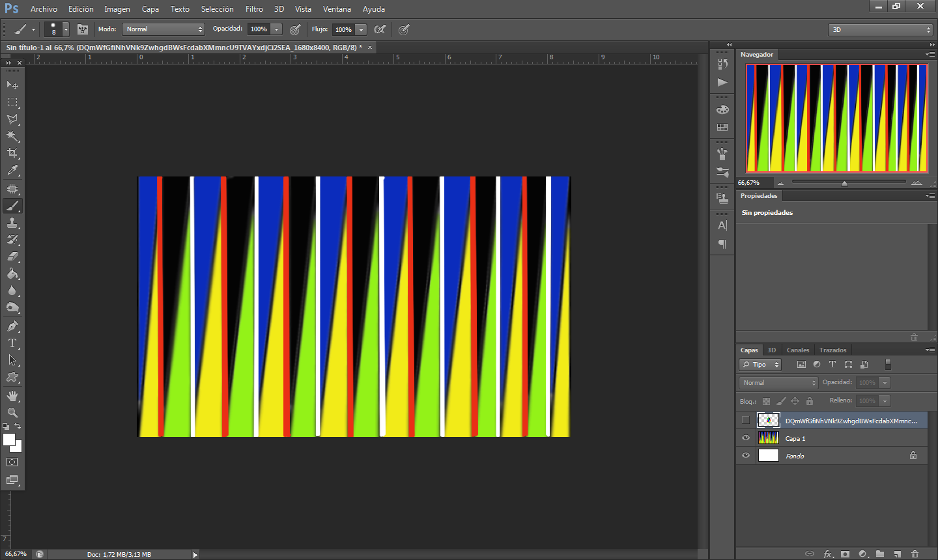The width and height of the screenshot is (938, 560).
Task: Open the brush Modo dropdown
Action: click(163, 29)
